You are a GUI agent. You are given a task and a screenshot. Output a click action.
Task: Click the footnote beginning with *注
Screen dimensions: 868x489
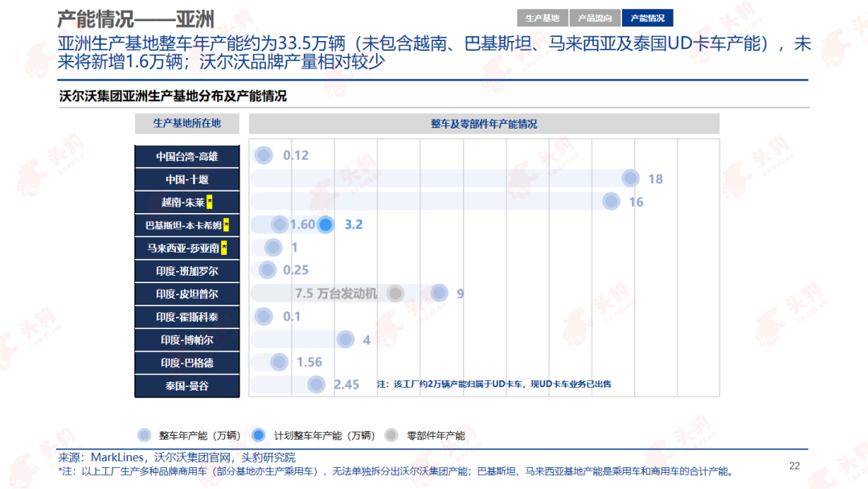395,471
